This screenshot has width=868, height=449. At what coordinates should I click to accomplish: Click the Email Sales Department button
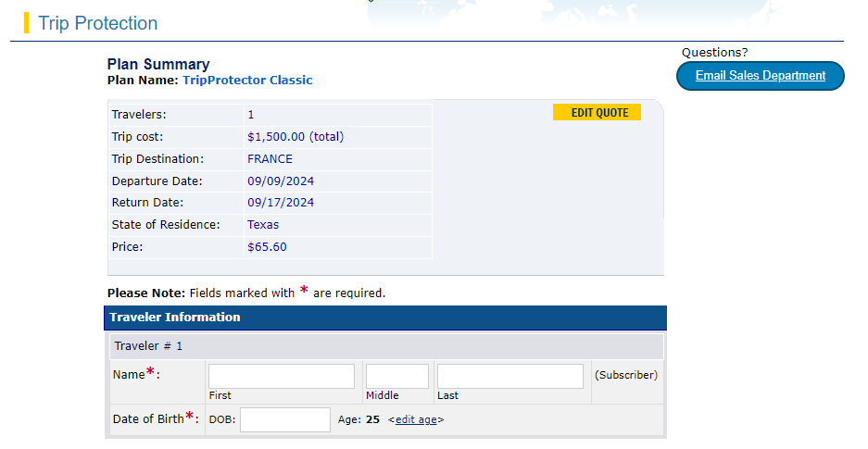pyautogui.click(x=760, y=76)
